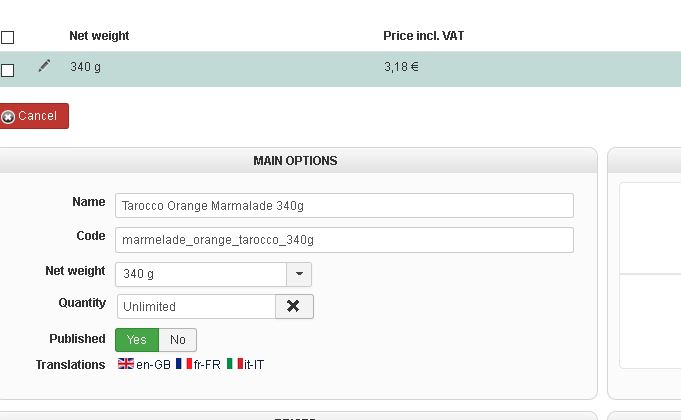Screen dimensions: 681x420
Task: Click the British flag en-GB translation icon
Action: coord(126,364)
